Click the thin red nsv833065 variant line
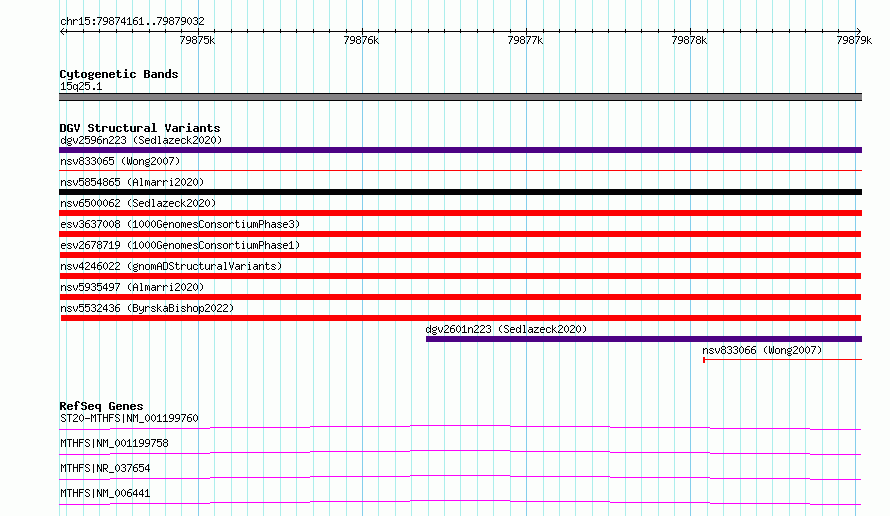Screen dimensions: 890x516 click(460, 170)
